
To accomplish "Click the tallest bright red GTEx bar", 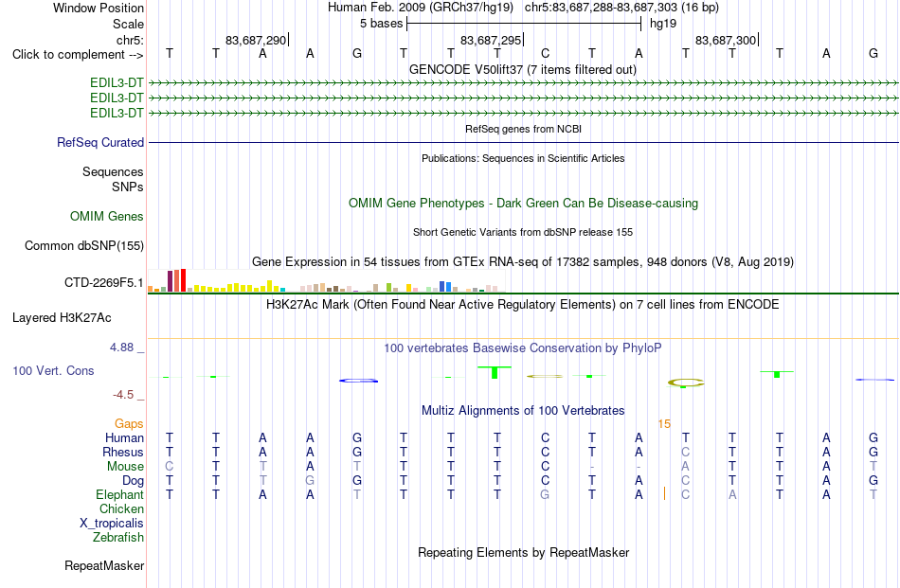I will point(183,280).
